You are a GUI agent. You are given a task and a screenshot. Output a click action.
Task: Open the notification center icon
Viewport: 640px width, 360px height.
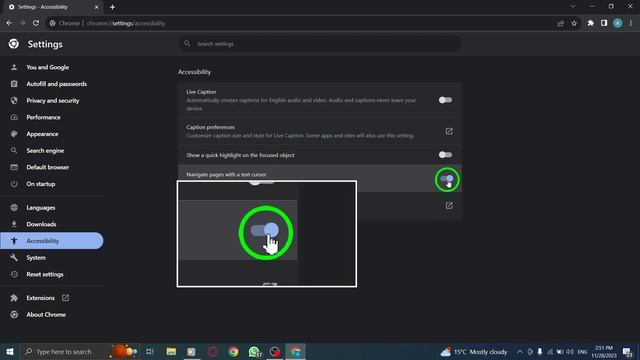tap(627, 351)
